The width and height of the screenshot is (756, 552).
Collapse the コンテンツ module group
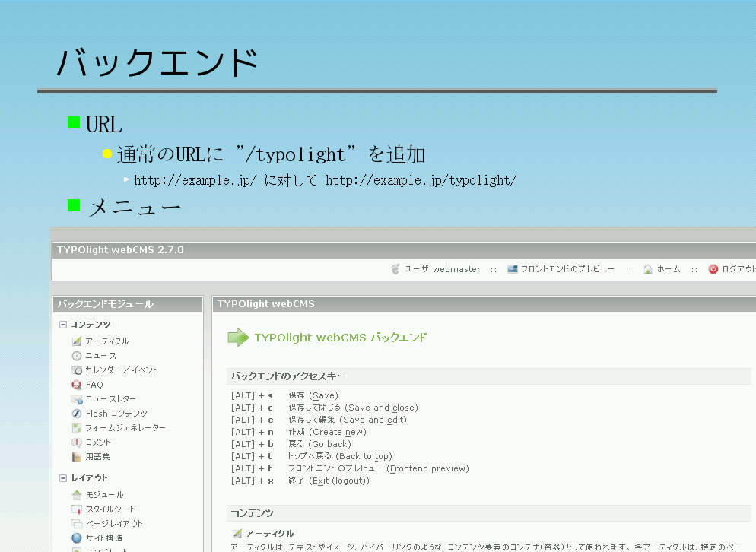pos(63,325)
